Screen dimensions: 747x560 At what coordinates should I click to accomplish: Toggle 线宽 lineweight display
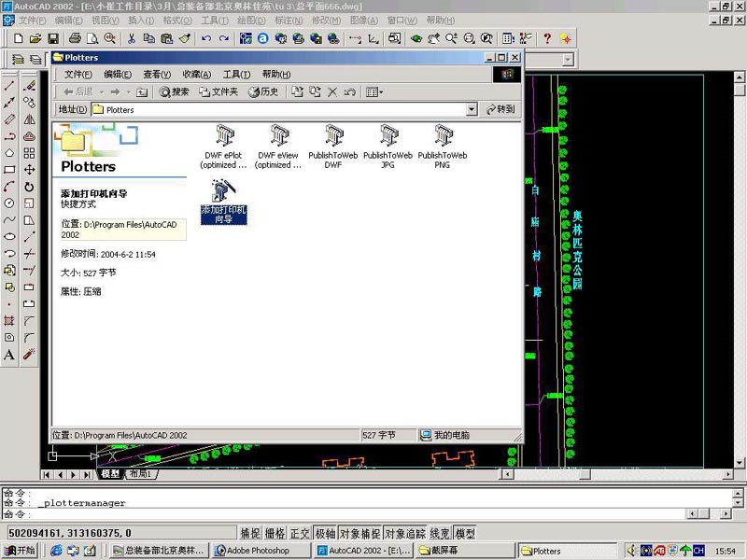pyautogui.click(x=440, y=533)
